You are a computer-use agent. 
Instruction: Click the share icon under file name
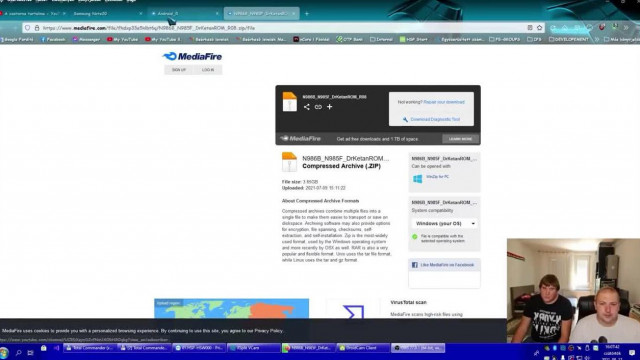(x=307, y=107)
